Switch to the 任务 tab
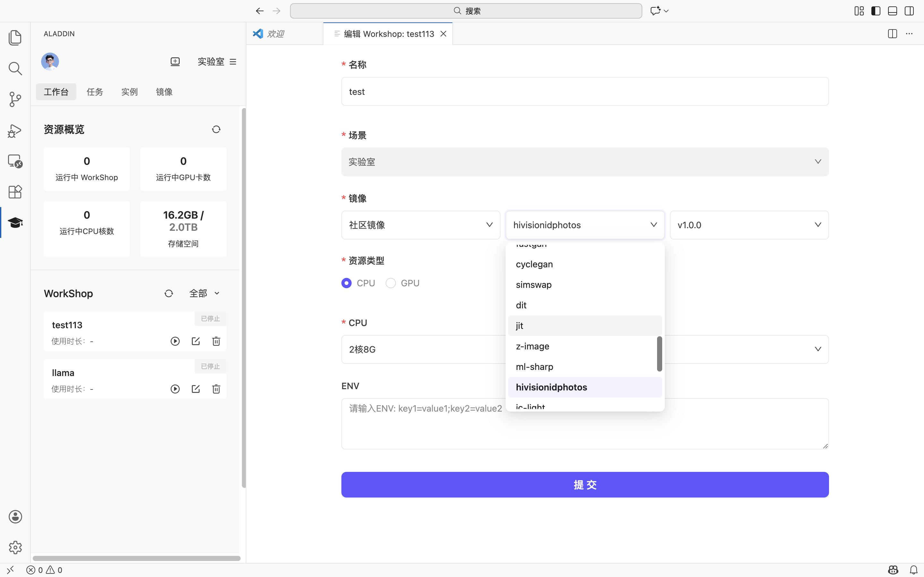 pyautogui.click(x=95, y=92)
